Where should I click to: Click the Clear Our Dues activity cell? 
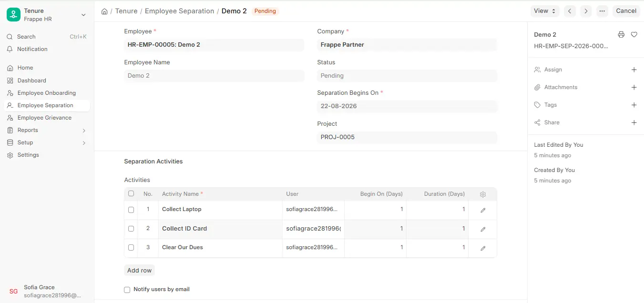(x=220, y=248)
